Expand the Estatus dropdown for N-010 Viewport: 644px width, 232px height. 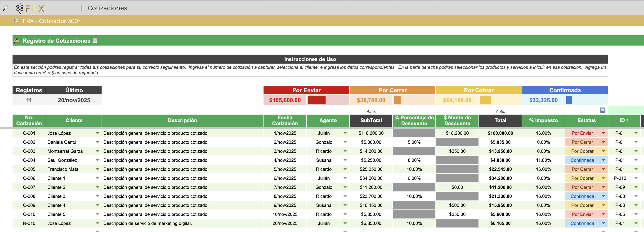(x=603, y=223)
